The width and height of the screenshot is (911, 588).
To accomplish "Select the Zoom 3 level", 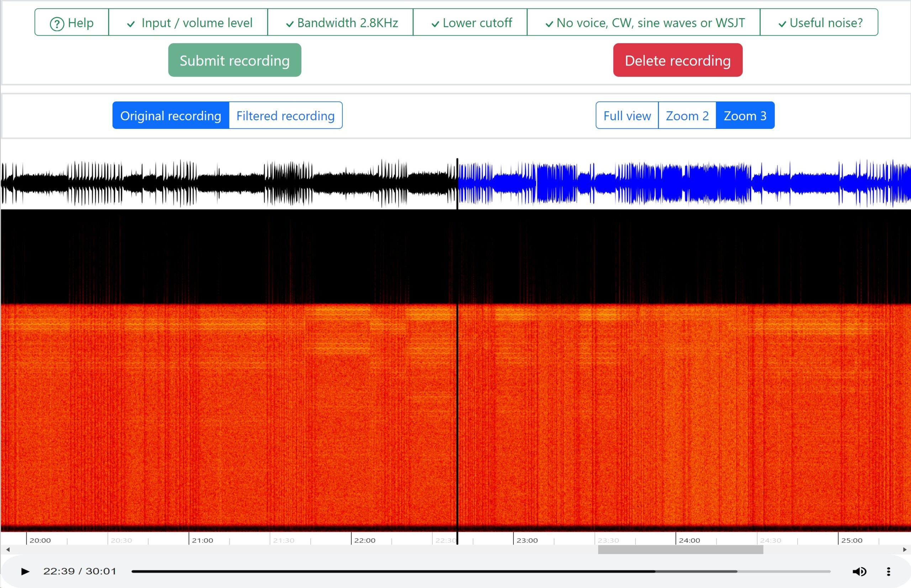I will pyautogui.click(x=746, y=115).
